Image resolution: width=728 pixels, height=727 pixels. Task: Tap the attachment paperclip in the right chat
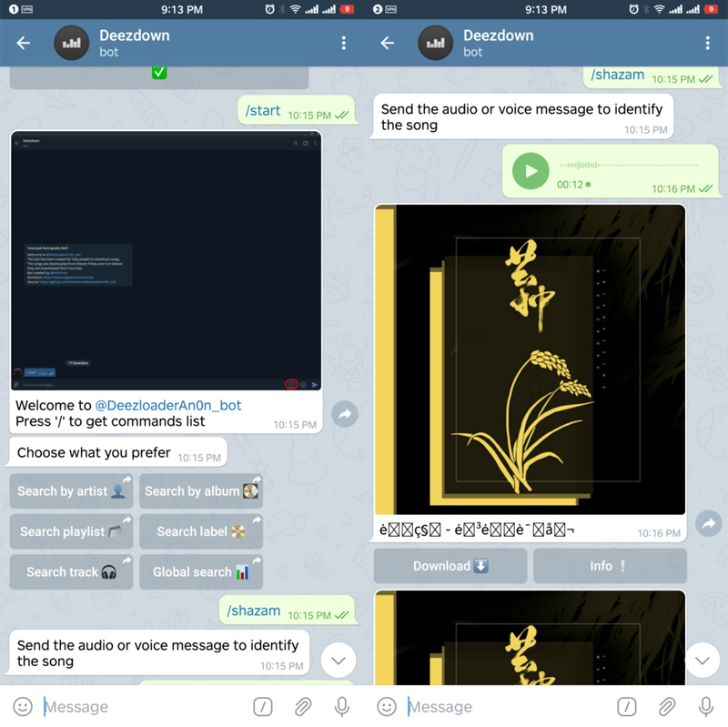[667, 707]
